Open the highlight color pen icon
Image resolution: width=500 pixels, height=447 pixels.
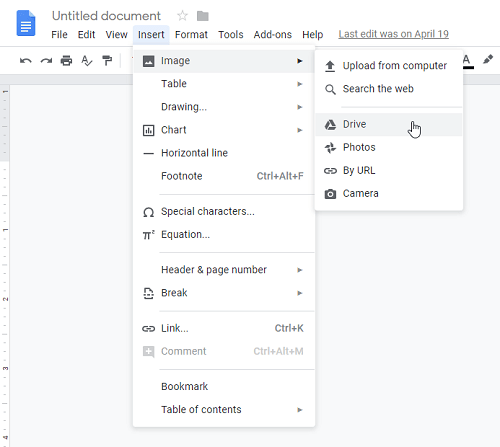coord(488,60)
